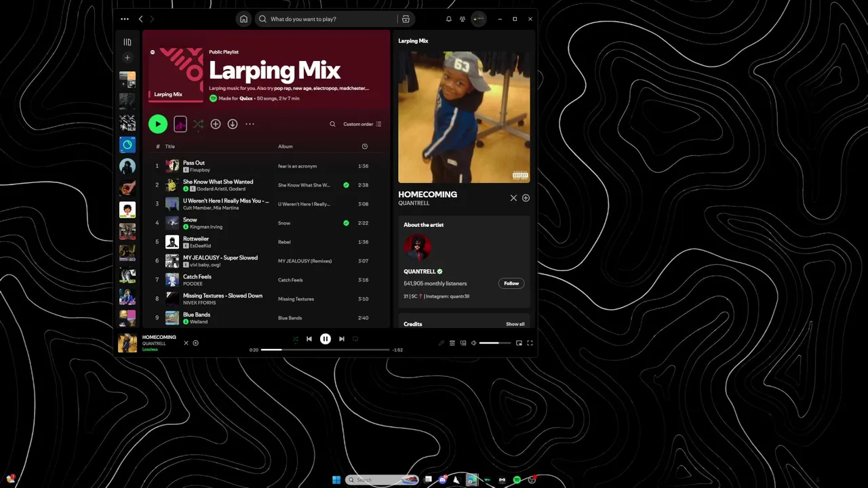Show all credits

tap(515, 324)
